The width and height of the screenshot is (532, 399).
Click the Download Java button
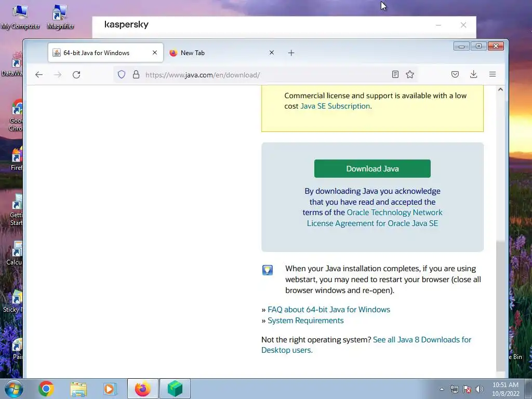click(x=372, y=169)
